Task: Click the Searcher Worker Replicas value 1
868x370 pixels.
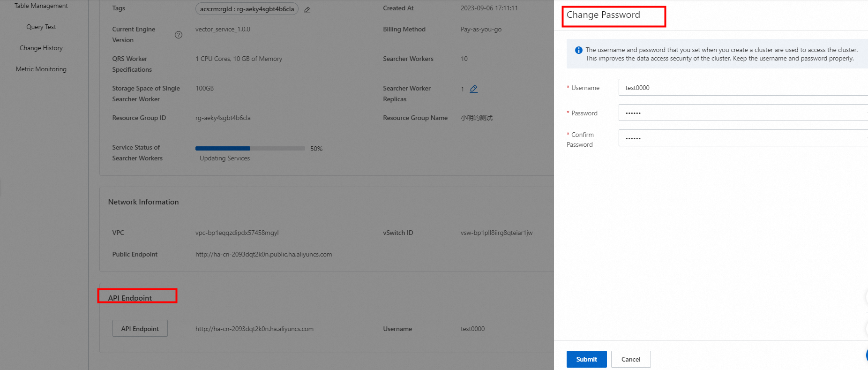Action: 462,89
